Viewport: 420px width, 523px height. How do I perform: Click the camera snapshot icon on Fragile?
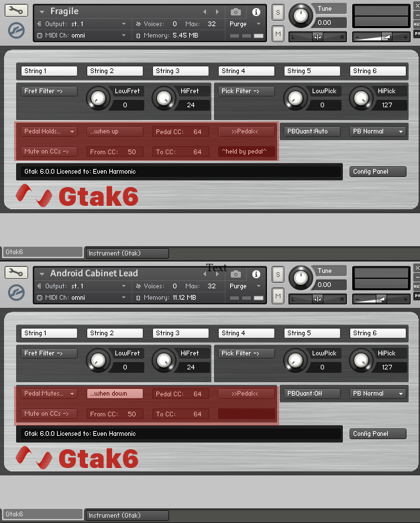tap(235, 12)
